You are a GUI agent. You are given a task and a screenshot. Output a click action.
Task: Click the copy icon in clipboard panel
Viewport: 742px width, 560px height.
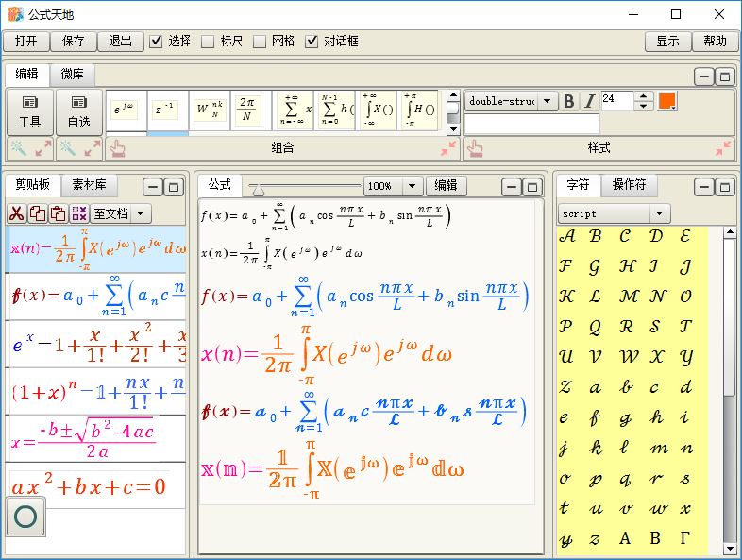tap(38, 213)
